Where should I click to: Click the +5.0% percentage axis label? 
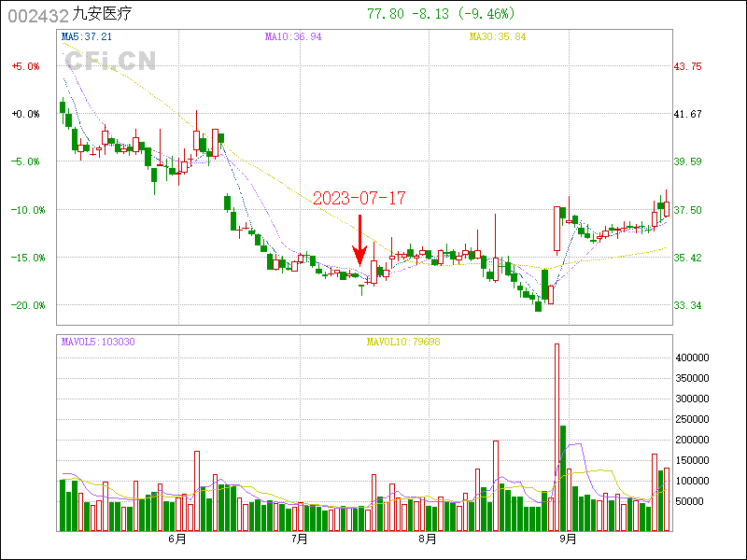pyautogui.click(x=25, y=66)
